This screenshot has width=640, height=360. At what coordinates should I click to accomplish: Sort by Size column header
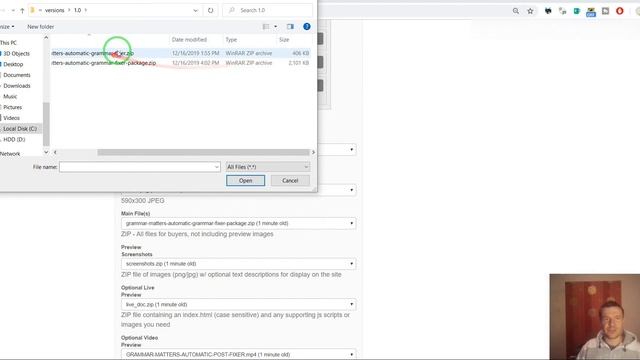point(284,40)
